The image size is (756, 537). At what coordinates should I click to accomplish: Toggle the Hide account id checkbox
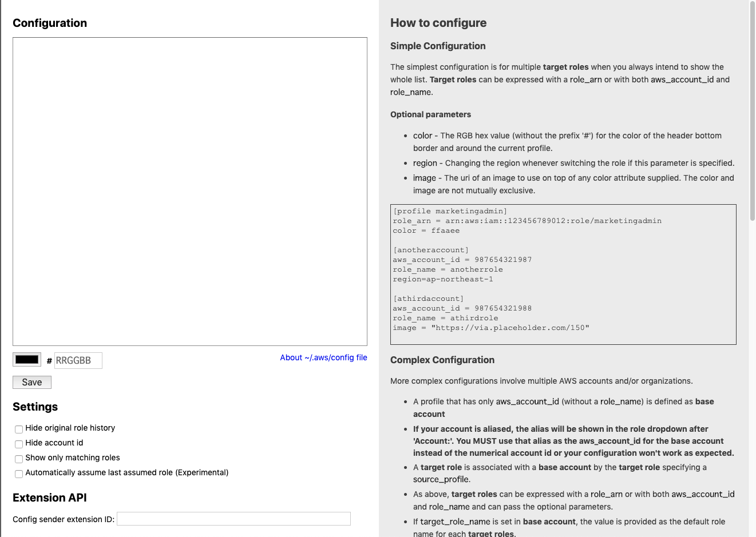coord(19,444)
